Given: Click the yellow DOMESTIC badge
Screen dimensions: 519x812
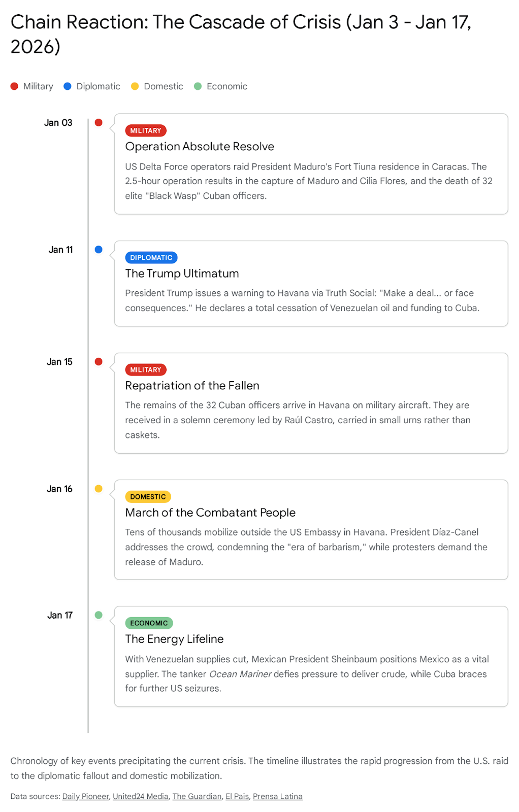Looking at the screenshot, I should pos(148,497).
